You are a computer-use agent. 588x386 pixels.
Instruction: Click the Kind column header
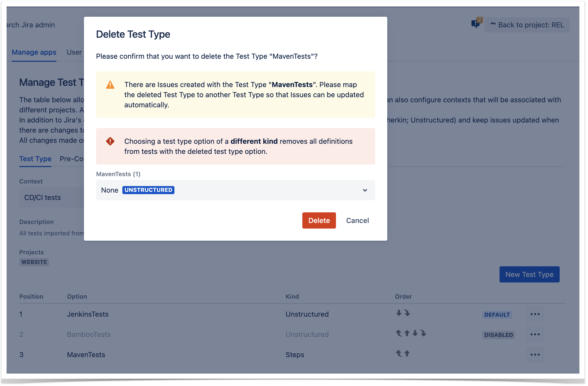click(x=292, y=296)
